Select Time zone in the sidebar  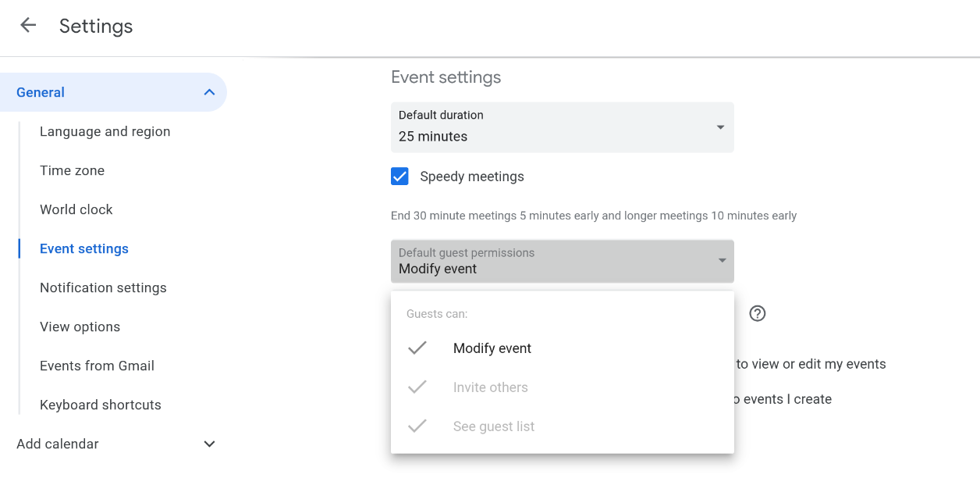coord(72,170)
